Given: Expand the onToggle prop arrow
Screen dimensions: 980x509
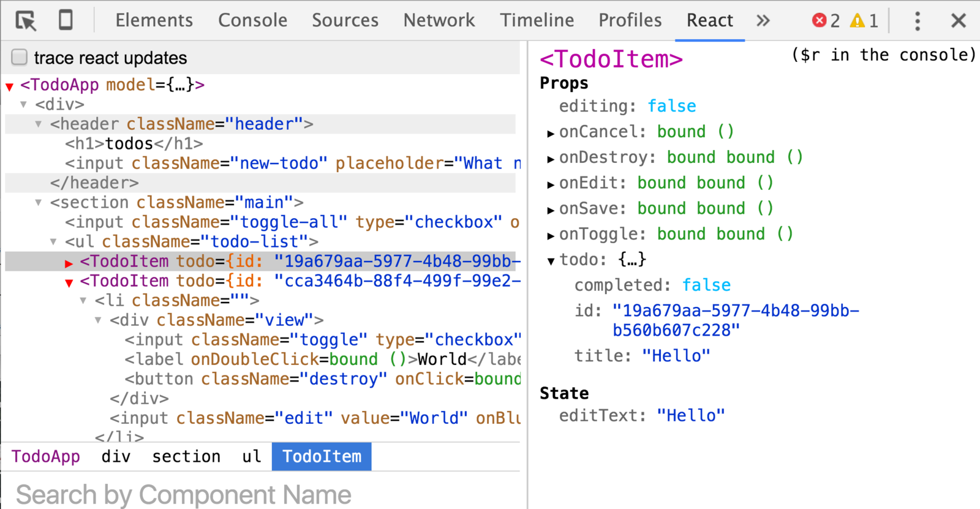Looking at the screenshot, I should coord(551,236).
